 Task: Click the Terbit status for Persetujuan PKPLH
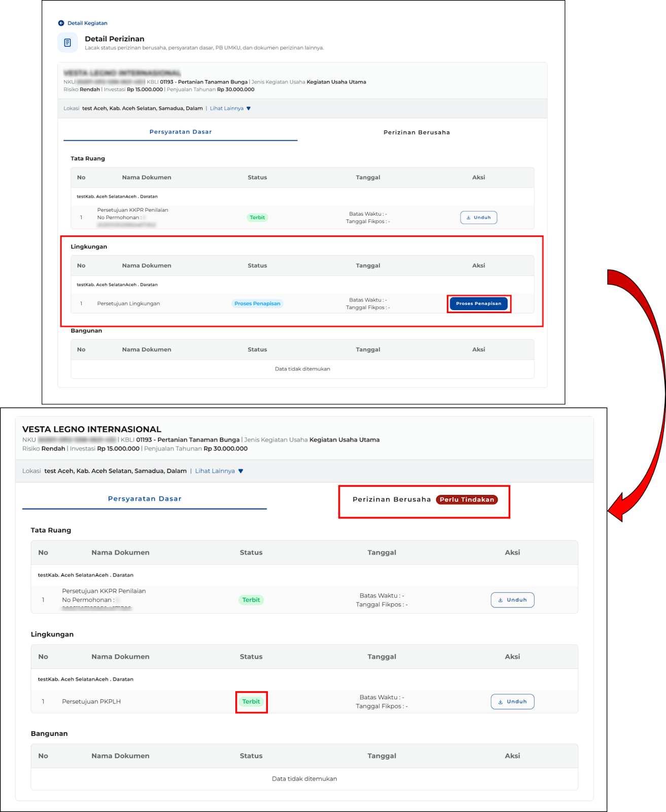click(x=251, y=702)
